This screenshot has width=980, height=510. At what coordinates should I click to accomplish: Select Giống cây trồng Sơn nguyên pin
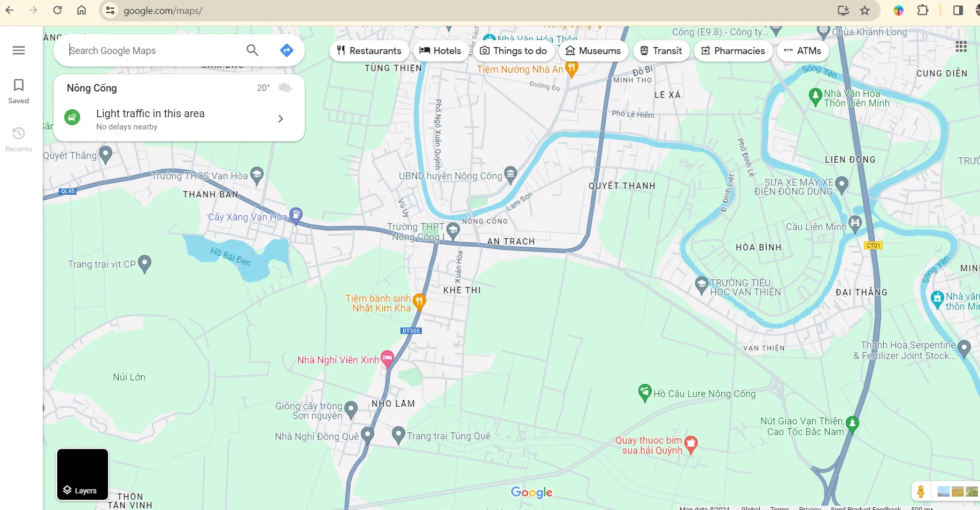351,410
